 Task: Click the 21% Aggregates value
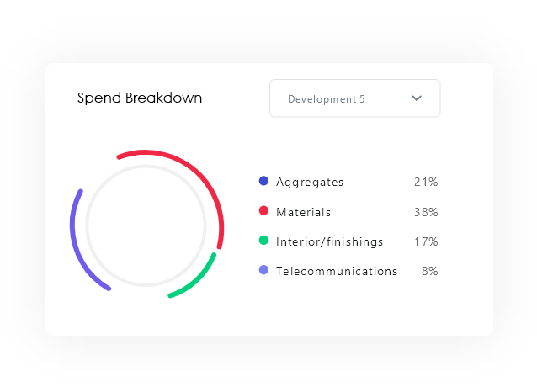(x=426, y=182)
